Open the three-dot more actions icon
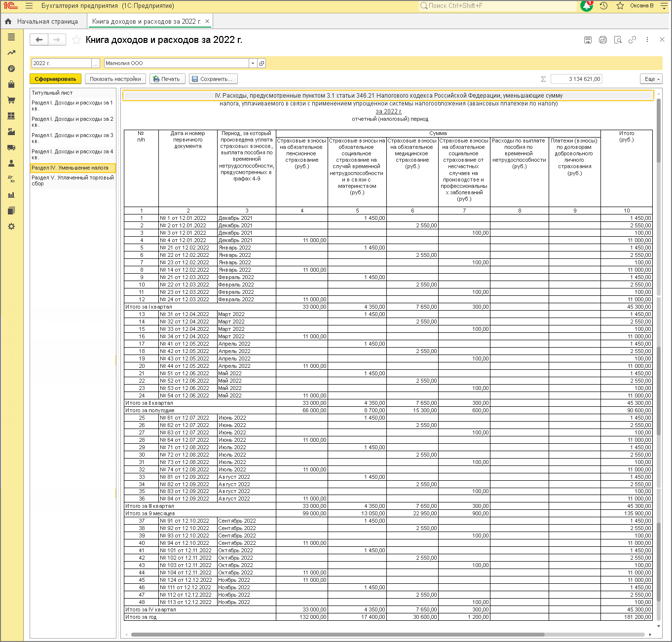672x642 pixels. pos(647,40)
